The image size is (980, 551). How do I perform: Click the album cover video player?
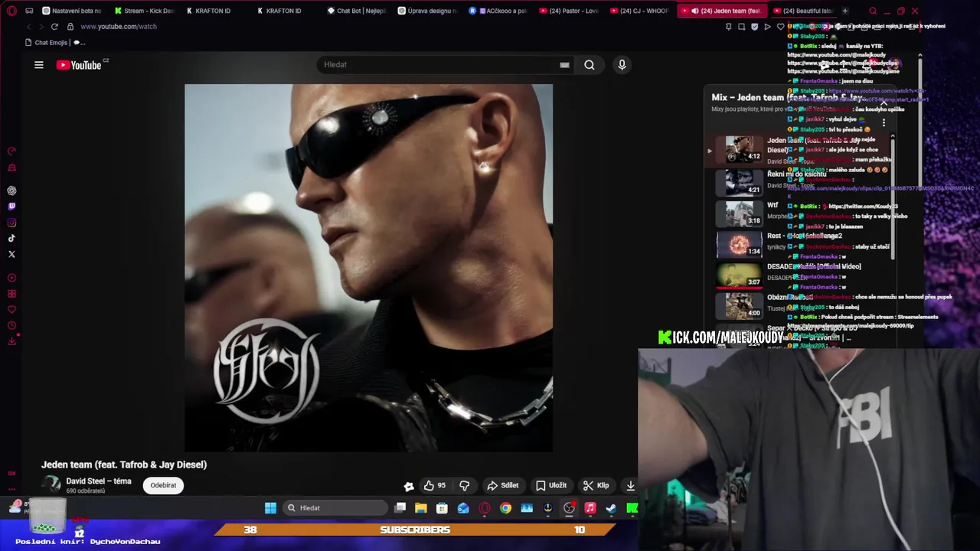coord(368,268)
